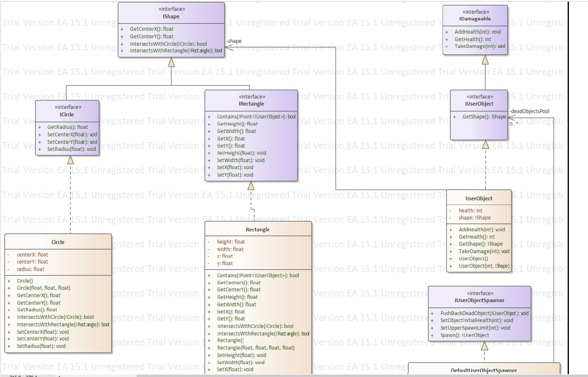
Task: Click SetHeight(float) in IRectangle
Action: point(242,153)
